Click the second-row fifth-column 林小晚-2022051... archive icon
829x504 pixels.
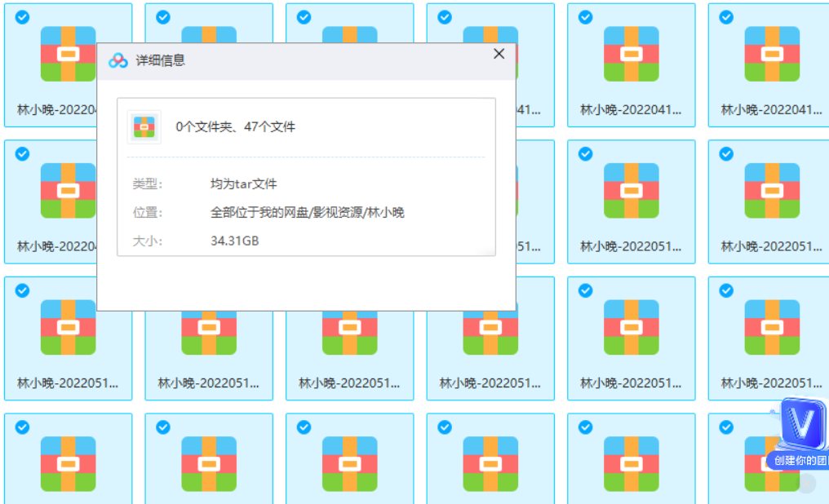(632, 191)
